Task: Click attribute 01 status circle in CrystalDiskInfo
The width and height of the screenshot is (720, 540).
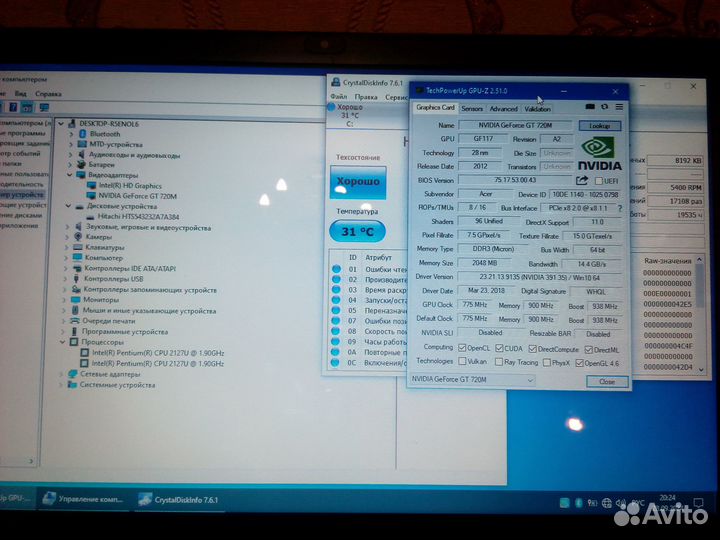Action: (337, 269)
